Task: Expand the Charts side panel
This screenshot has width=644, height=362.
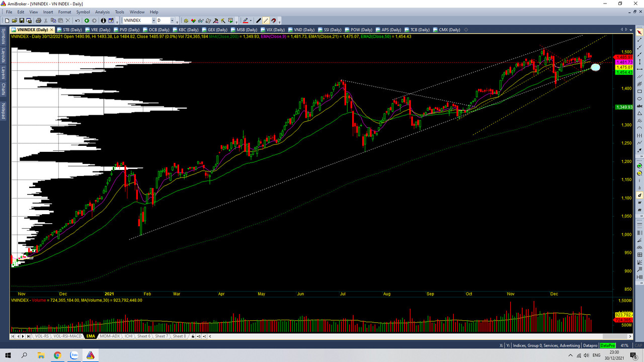Action: coord(3,89)
